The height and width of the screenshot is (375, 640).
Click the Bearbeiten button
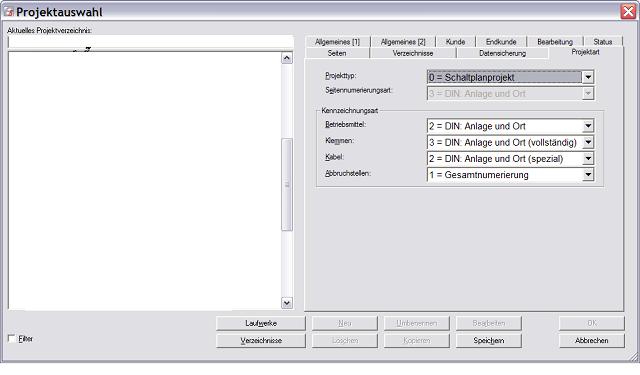(x=489, y=323)
